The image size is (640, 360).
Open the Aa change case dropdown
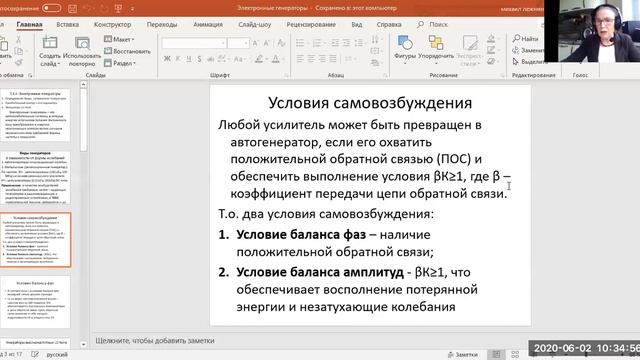click(x=240, y=59)
